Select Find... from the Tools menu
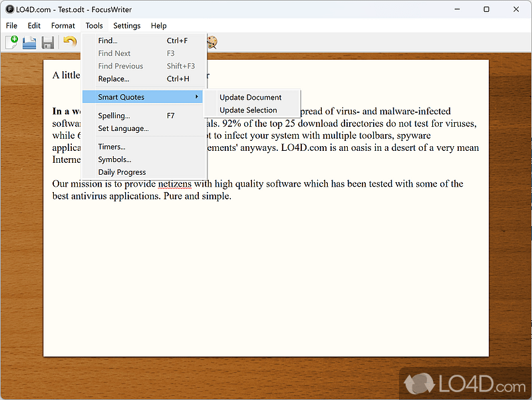 (x=108, y=41)
